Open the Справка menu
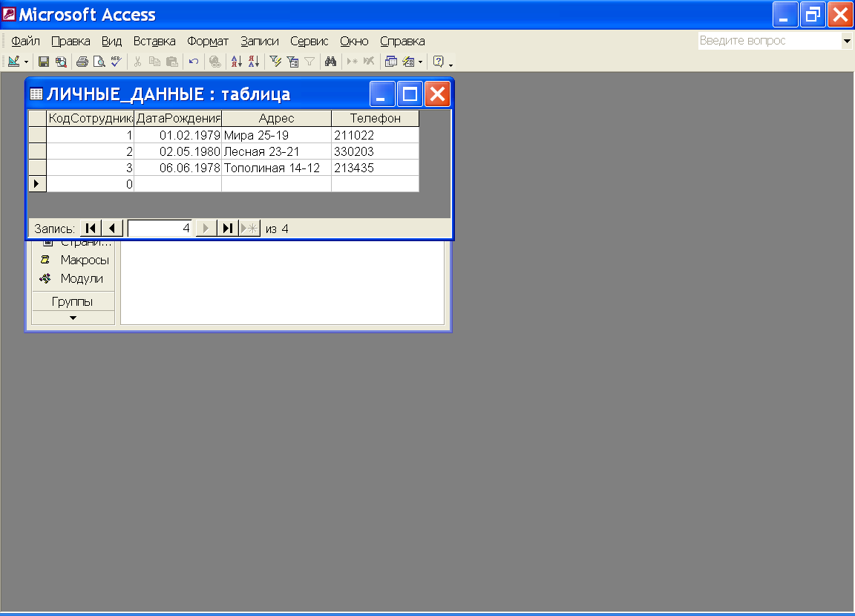855x616 pixels. tap(402, 42)
